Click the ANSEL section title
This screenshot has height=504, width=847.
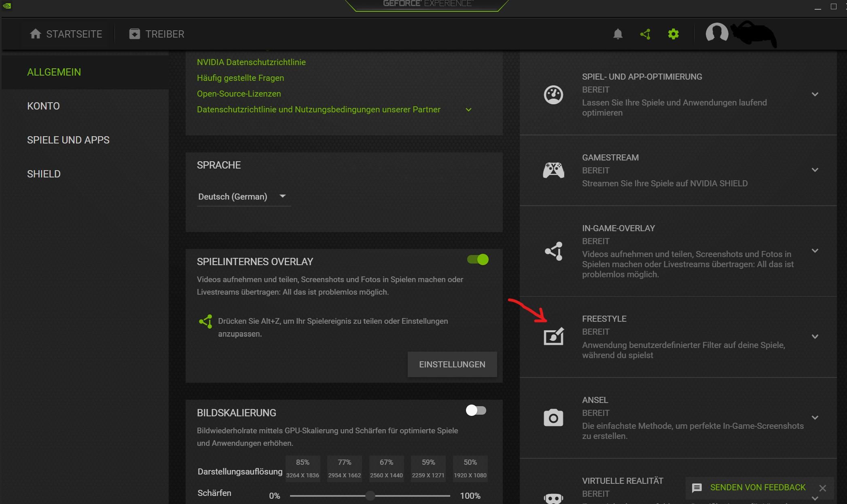[x=595, y=400]
